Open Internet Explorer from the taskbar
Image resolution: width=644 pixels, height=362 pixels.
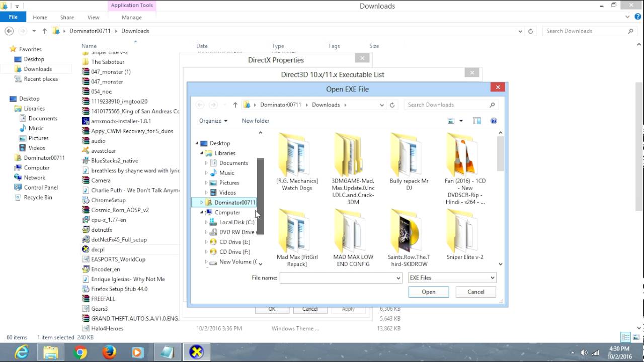[x=22, y=352]
